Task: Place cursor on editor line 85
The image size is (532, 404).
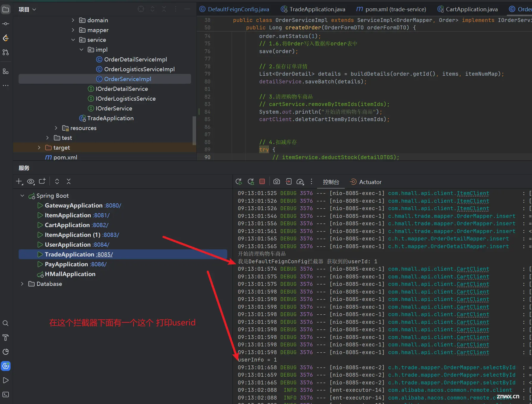Action: [324, 119]
